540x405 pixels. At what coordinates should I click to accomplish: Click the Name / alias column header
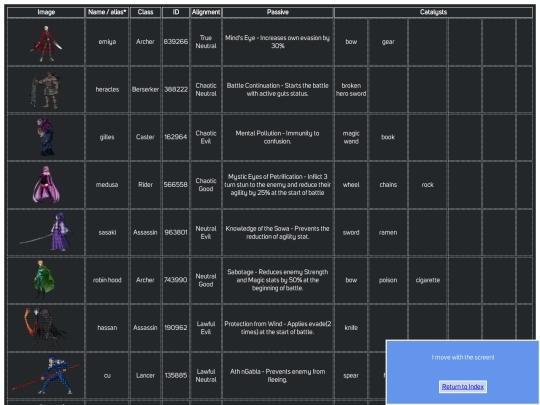(x=107, y=12)
